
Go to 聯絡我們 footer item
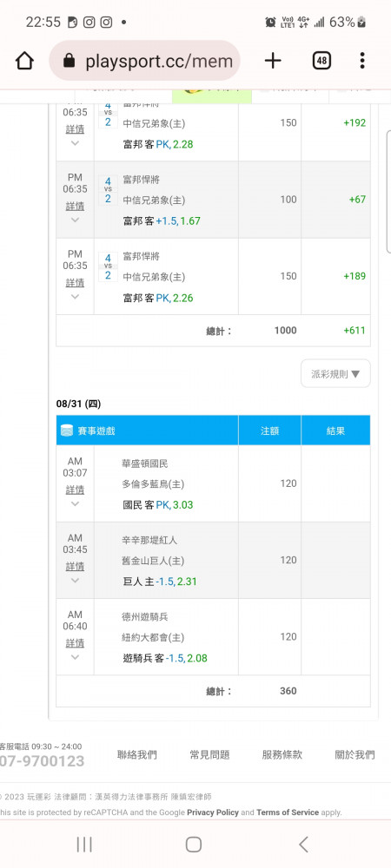[x=136, y=754]
